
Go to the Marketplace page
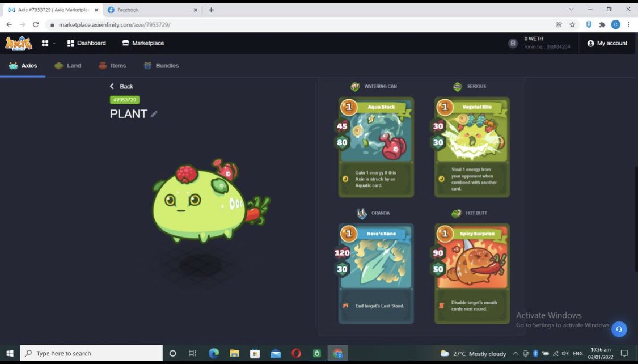(143, 43)
